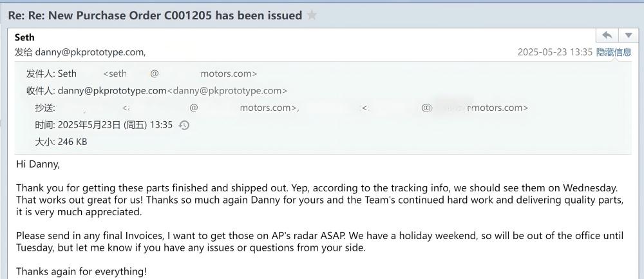Click the paragraph mentioning tracking info
Viewport: 644px width, 279px height.
[x=316, y=200]
